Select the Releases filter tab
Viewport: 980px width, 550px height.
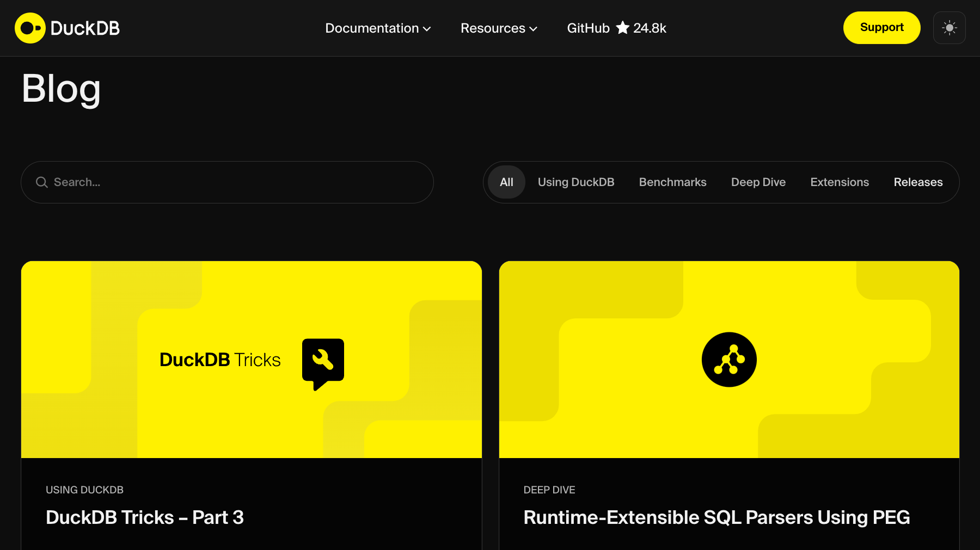click(918, 182)
